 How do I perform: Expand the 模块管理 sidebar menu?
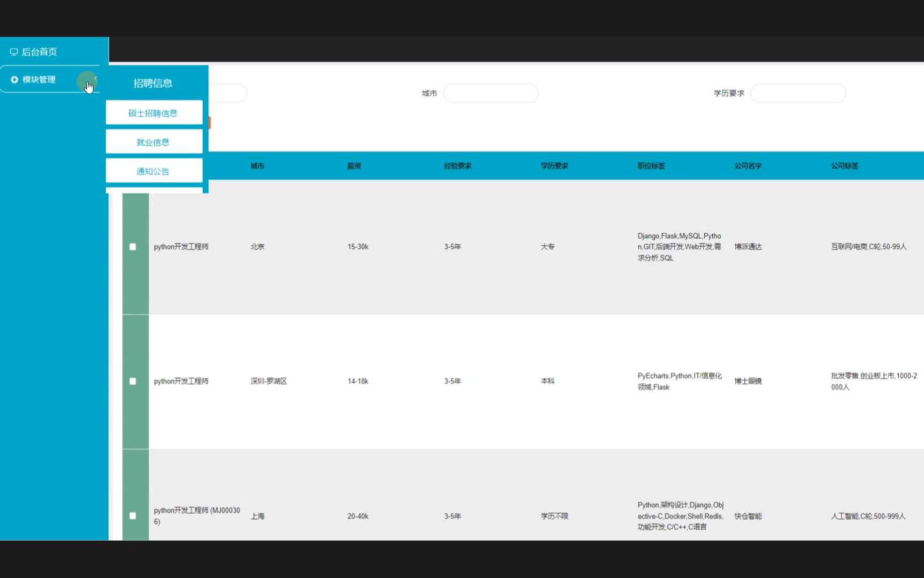50,80
